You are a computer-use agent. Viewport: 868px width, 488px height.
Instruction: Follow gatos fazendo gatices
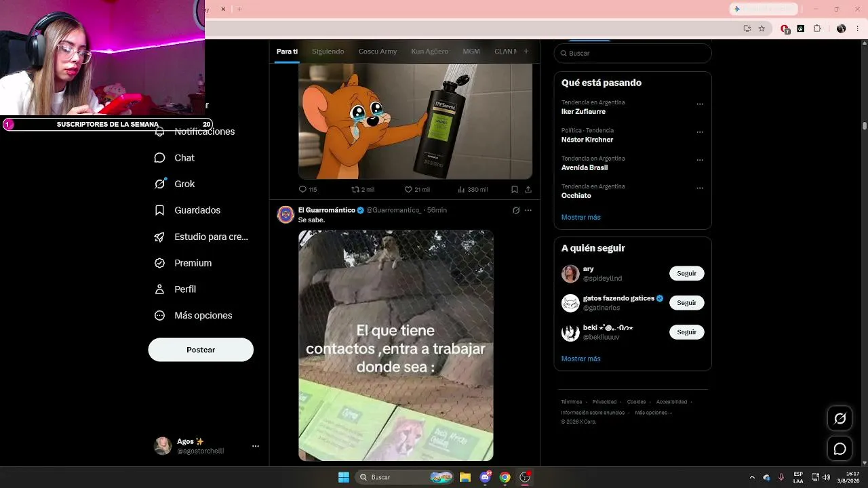687,302
